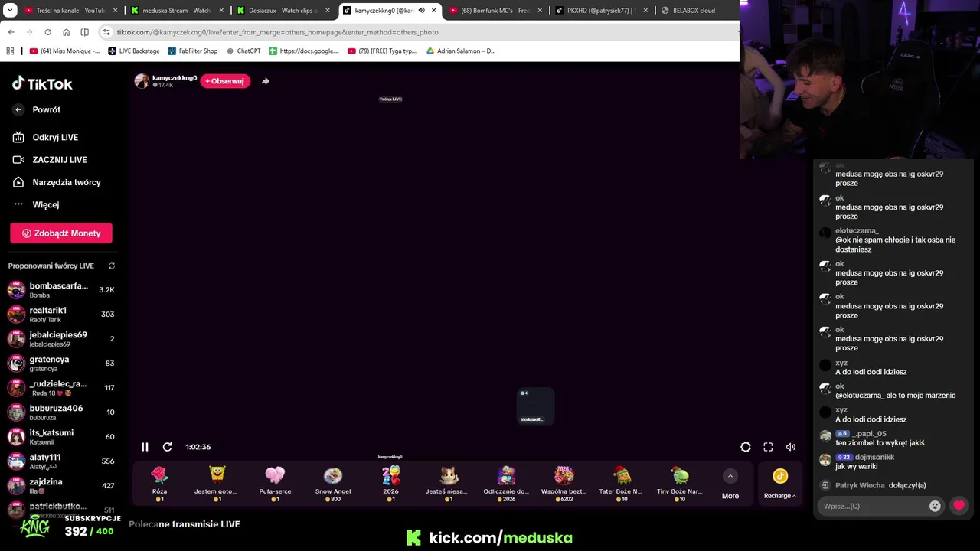Image resolution: width=980 pixels, height=551 pixels.
Task: Send the Róża rose gift
Action: point(159,484)
